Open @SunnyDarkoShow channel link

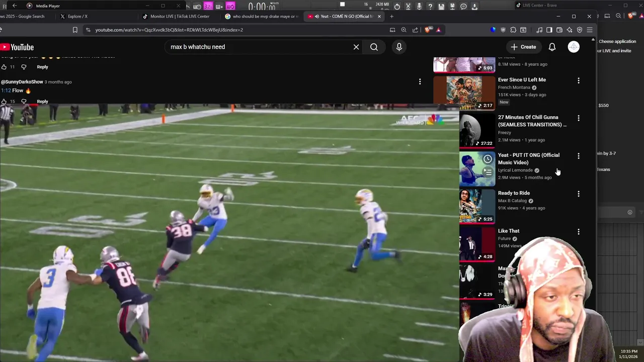[22, 81]
